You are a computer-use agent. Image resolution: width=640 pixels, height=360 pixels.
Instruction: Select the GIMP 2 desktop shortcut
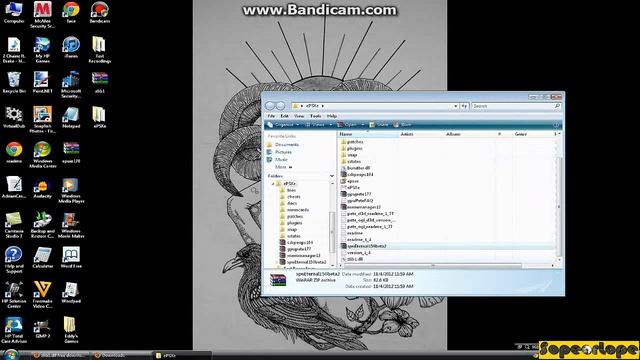[x=42, y=328]
